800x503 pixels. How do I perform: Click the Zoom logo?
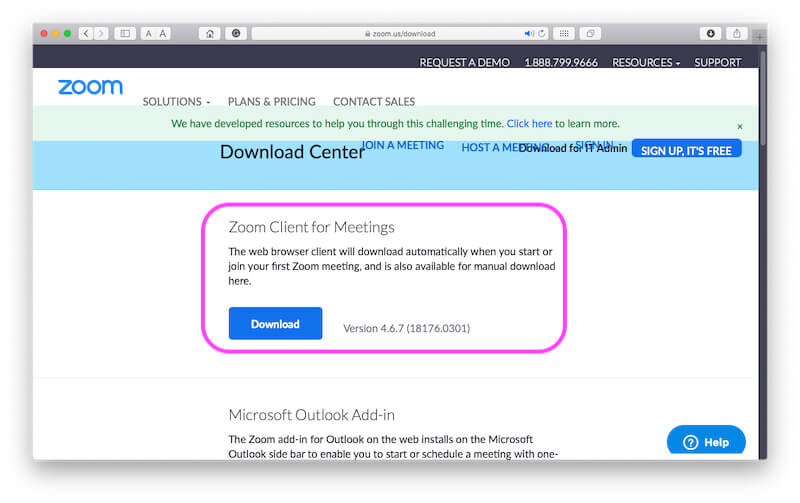tap(90, 87)
